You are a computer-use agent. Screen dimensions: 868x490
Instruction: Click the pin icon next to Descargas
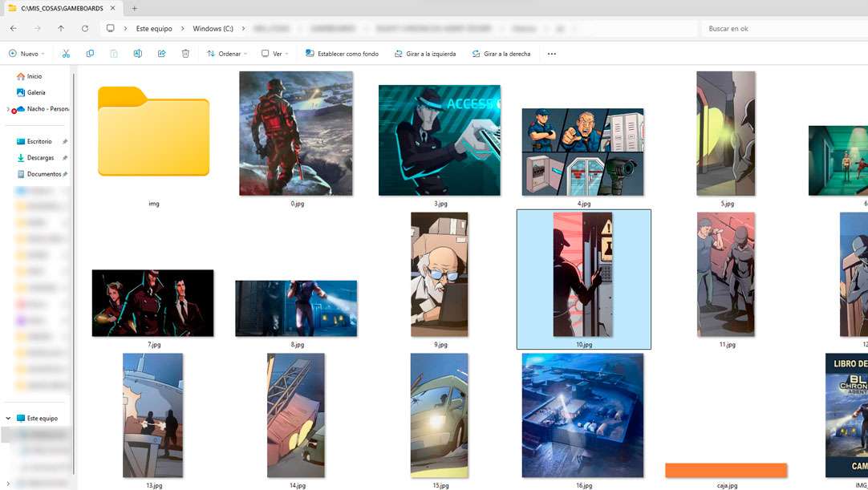pyautogui.click(x=65, y=158)
